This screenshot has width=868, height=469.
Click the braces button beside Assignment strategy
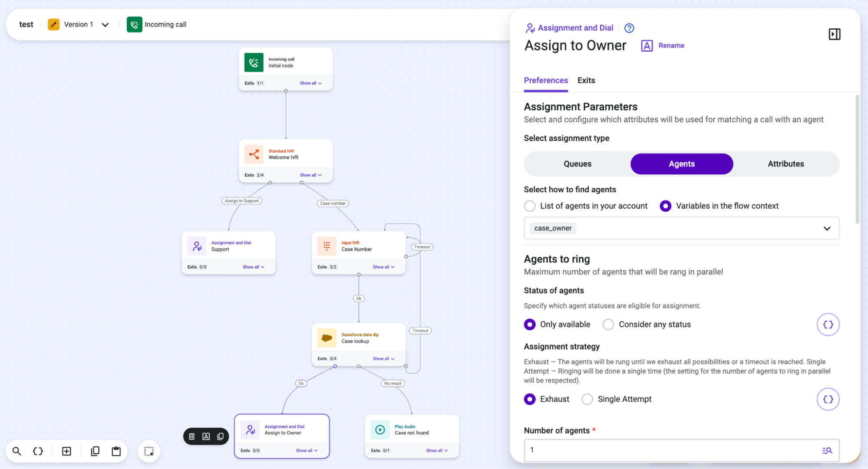tap(828, 399)
